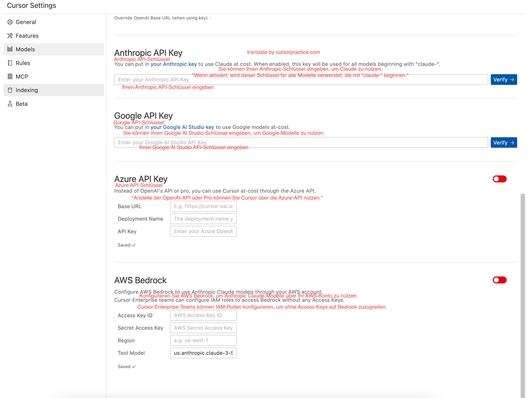Select Models in the sidebar
The height and width of the screenshot is (398, 532).
[54, 49]
